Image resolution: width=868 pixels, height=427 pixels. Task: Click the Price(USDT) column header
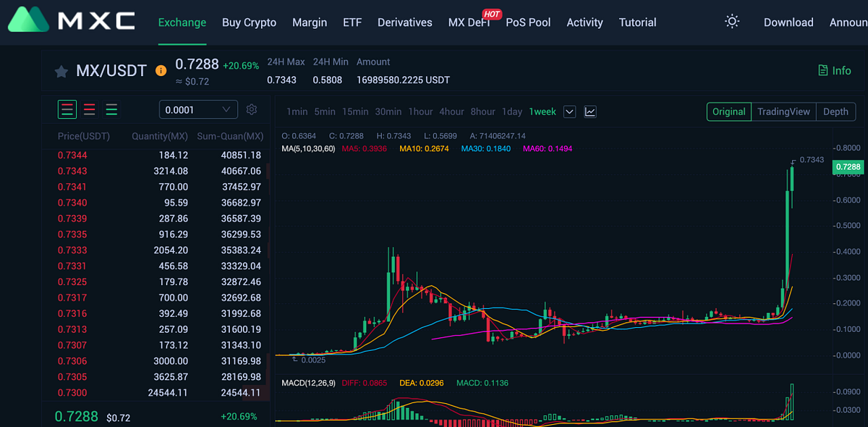point(84,136)
